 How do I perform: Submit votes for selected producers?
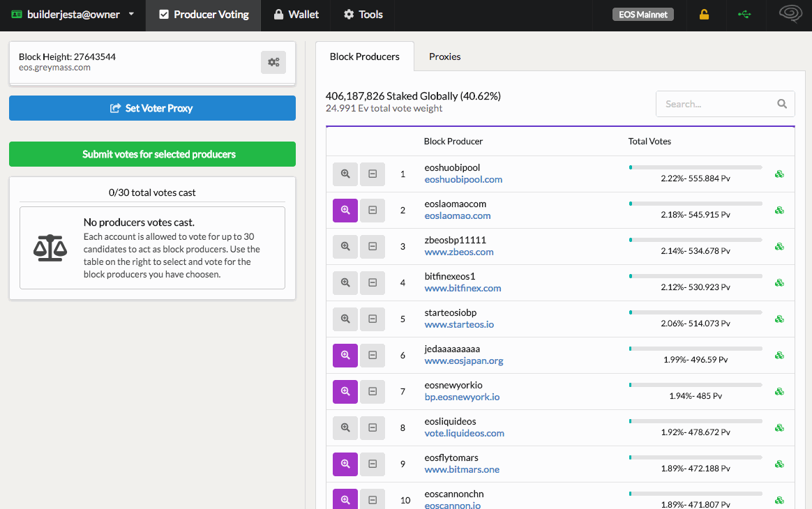[152, 154]
